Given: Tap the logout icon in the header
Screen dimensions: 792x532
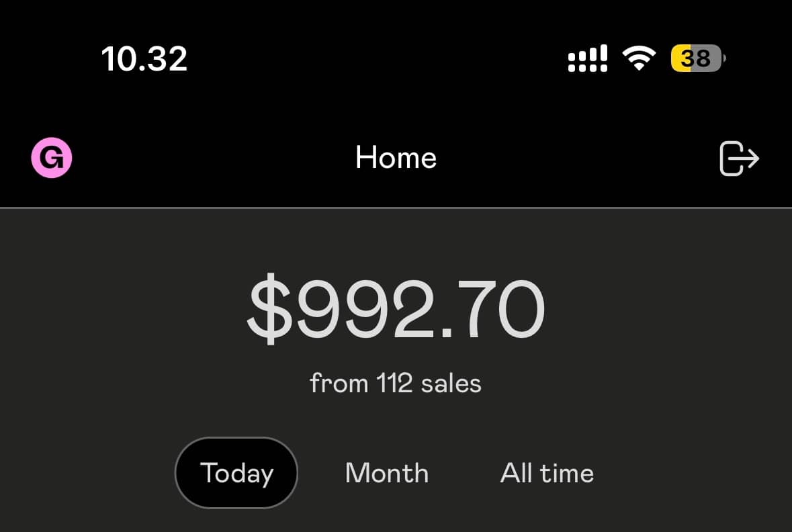Looking at the screenshot, I should (x=739, y=159).
